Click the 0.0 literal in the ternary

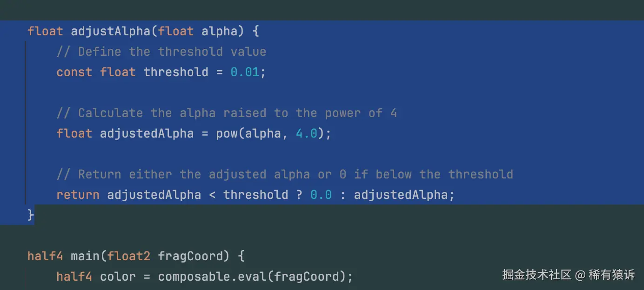coord(321,195)
